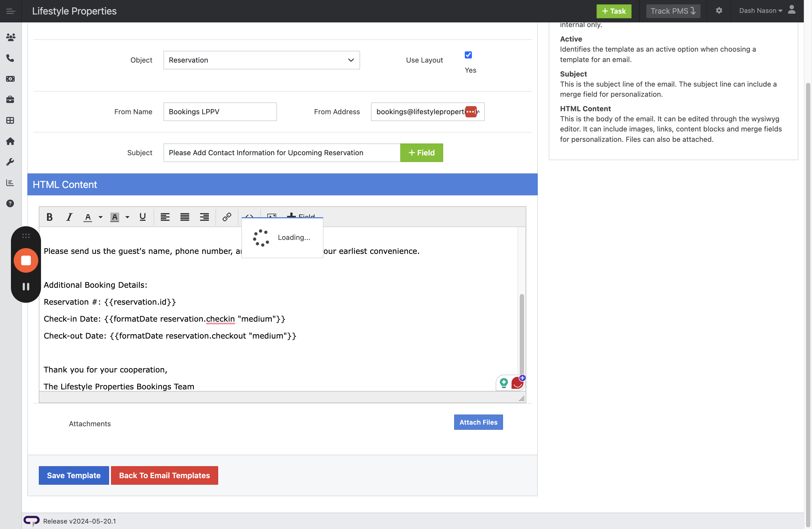Screen dimensions: 812x529
Task: Open the Object Reservation dropdown
Action: tap(261, 60)
